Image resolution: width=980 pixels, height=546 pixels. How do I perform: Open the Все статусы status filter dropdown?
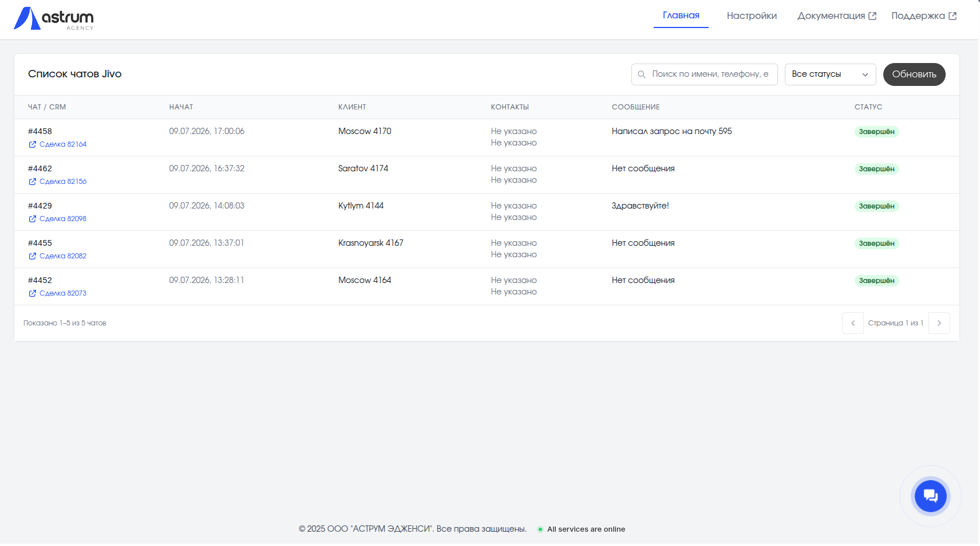830,74
